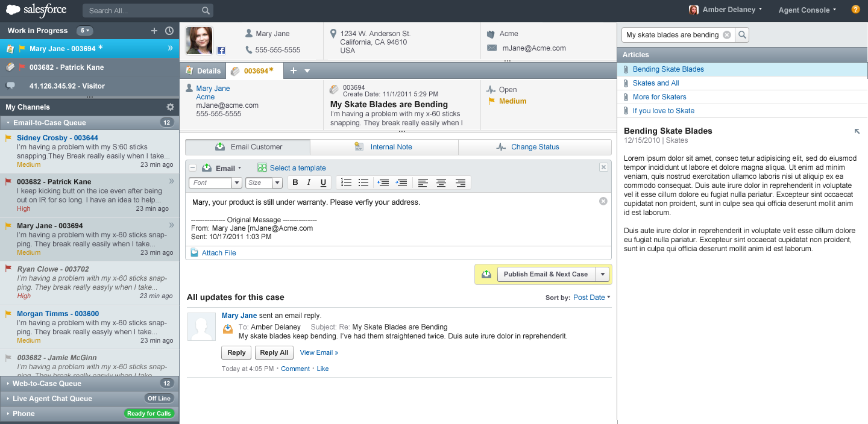Minimize the email composer with minus box
This screenshot has height=424, width=868.
(x=193, y=168)
